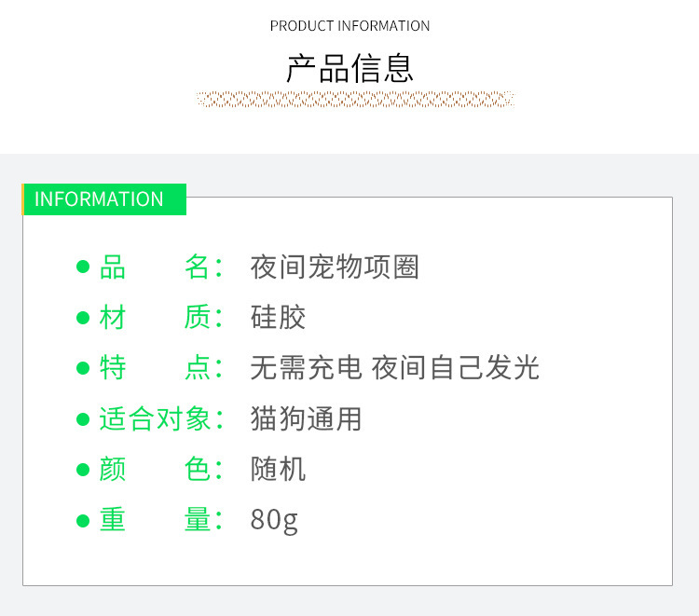This screenshot has width=699, height=616.
Task: Click the green bullet beside 品名
Action: [x=83, y=268]
